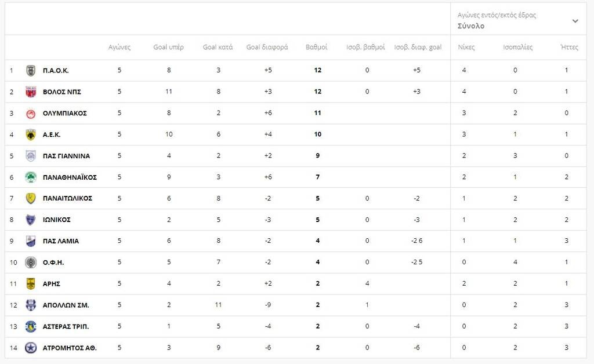The height and width of the screenshot is (364, 594).
Task: Click the Α.Ε.Κ. yellow crest icon
Action: 31,134
